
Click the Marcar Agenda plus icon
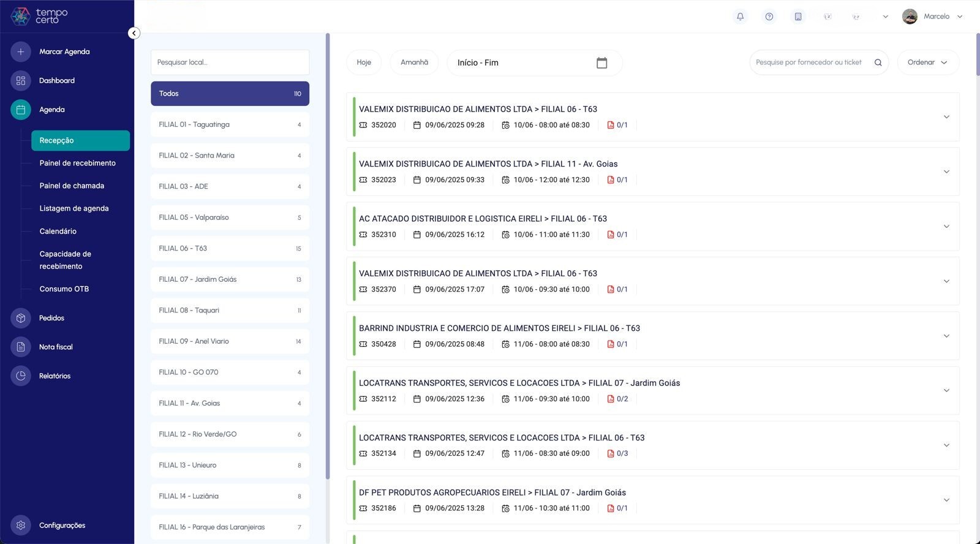tap(21, 51)
